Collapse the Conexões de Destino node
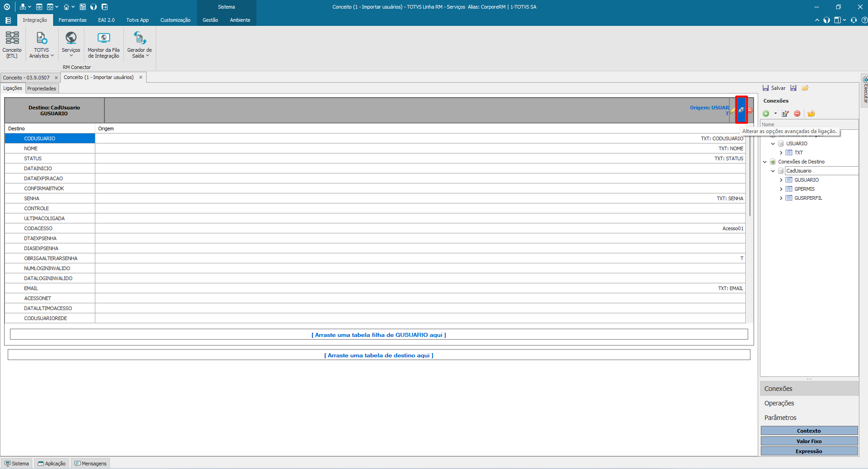The width and height of the screenshot is (868, 469). tap(765, 162)
